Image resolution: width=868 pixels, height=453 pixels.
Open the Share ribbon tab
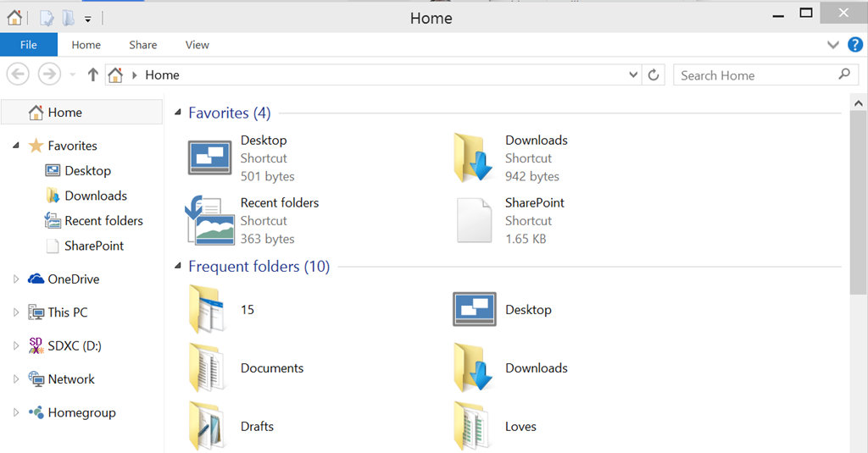(142, 45)
